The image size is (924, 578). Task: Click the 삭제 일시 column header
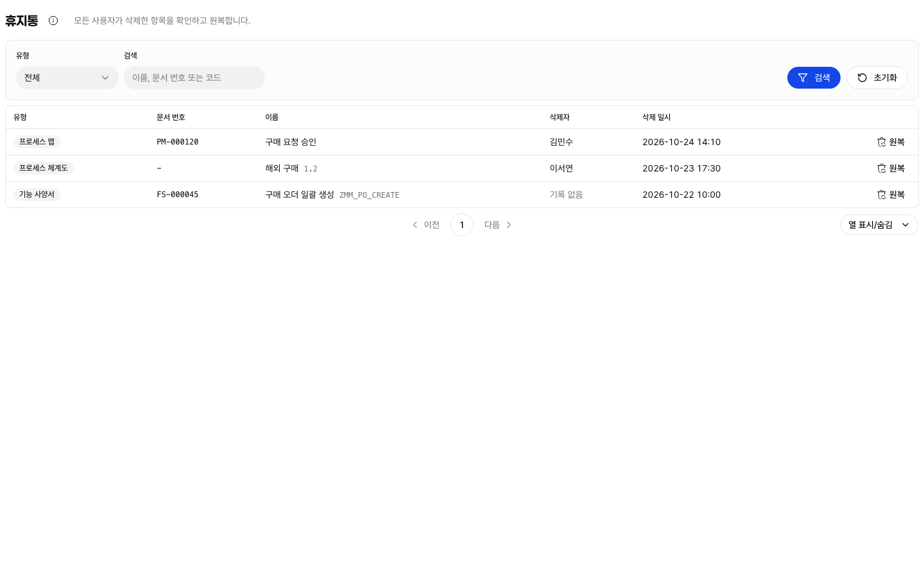(x=656, y=118)
